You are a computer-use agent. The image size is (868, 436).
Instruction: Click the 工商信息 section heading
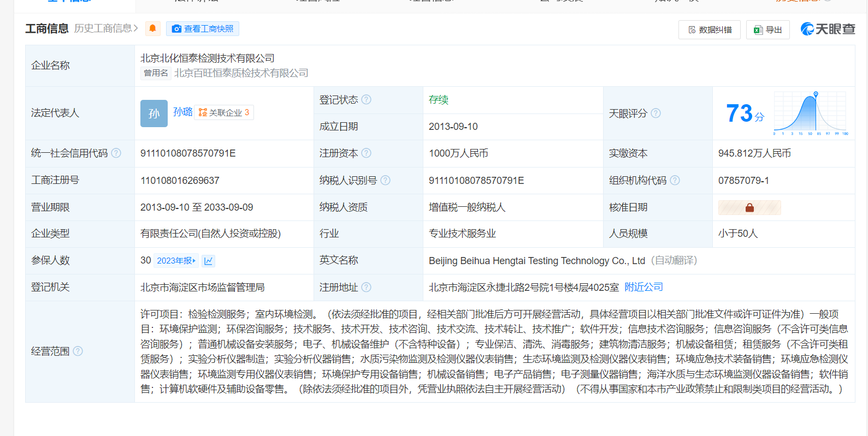pyautogui.click(x=47, y=28)
